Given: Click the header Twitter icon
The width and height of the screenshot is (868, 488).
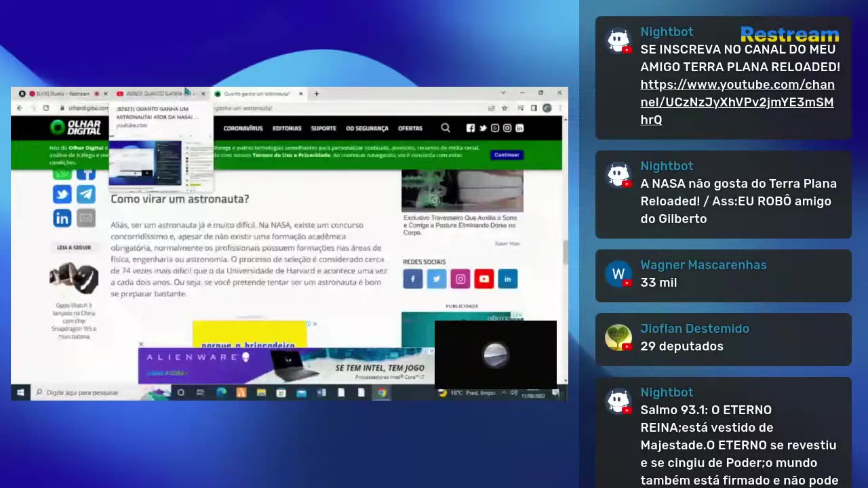Looking at the screenshot, I should [x=483, y=128].
